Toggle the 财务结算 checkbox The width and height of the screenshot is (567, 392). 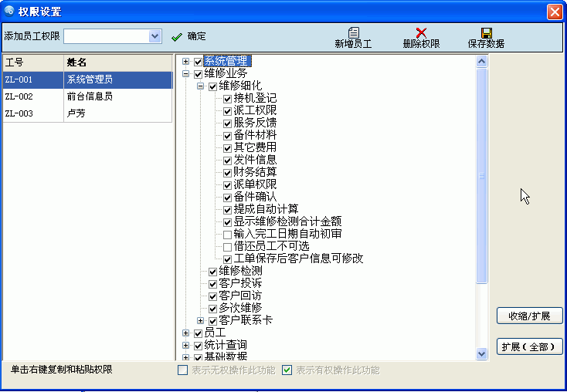pyautogui.click(x=227, y=173)
